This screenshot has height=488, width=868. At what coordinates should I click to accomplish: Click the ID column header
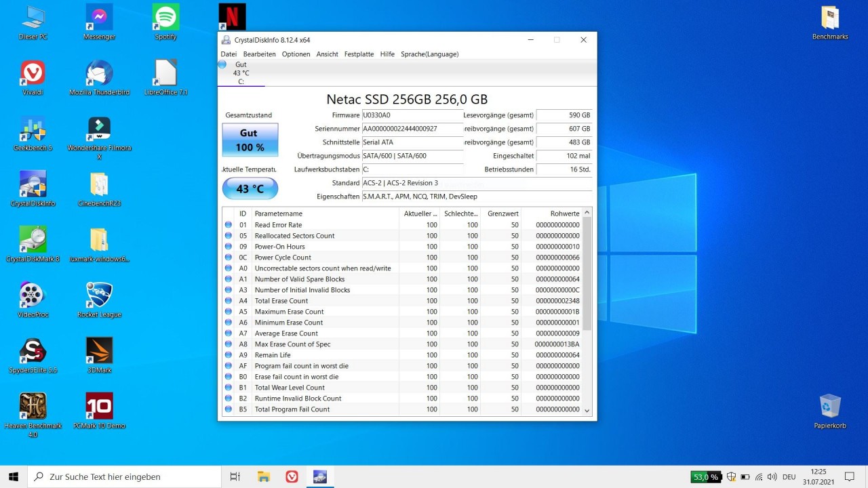tap(243, 213)
